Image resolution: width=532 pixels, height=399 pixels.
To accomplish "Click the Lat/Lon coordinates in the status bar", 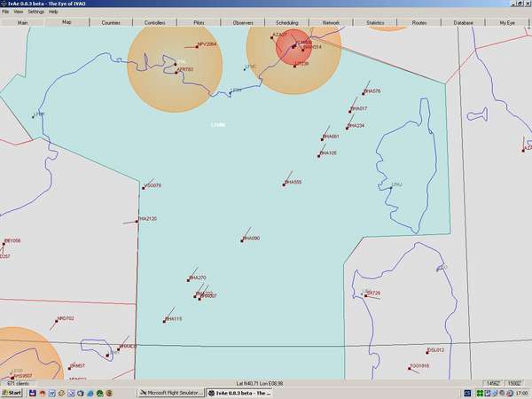I will coord(260,383).
